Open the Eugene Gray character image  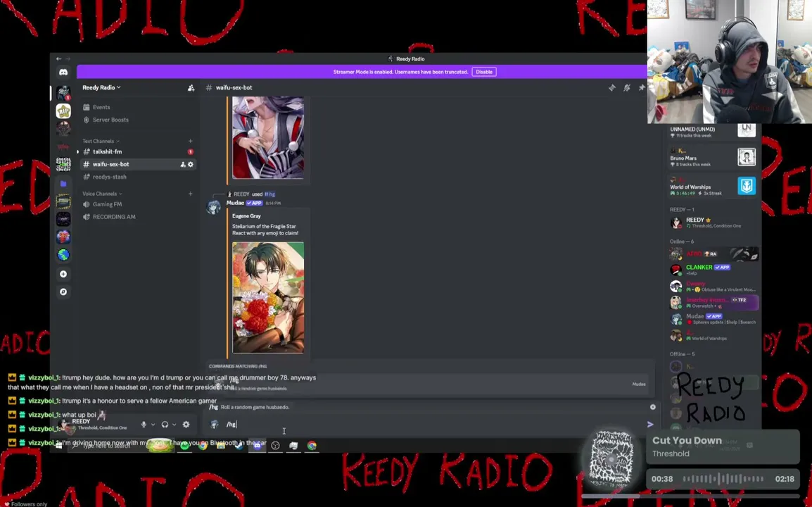point(268,298)
